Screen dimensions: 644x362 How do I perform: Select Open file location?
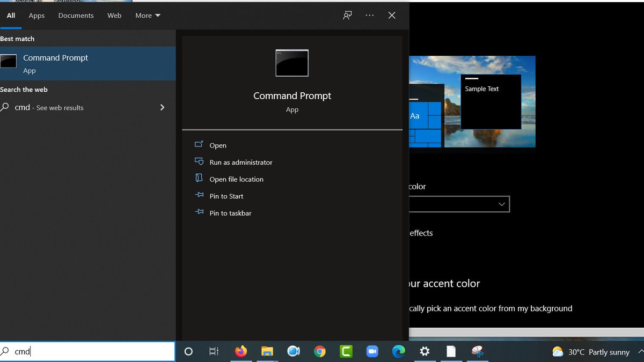pos(236,179)
